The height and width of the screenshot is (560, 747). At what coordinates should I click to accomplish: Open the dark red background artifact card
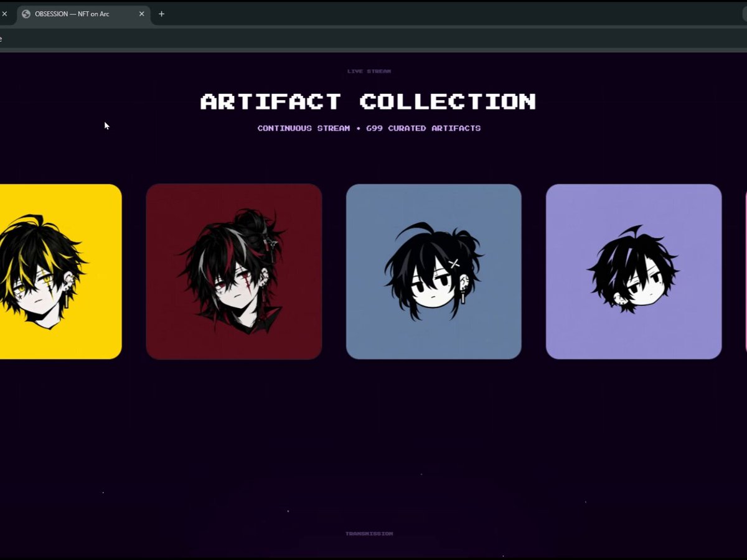[x=234, y=271]
